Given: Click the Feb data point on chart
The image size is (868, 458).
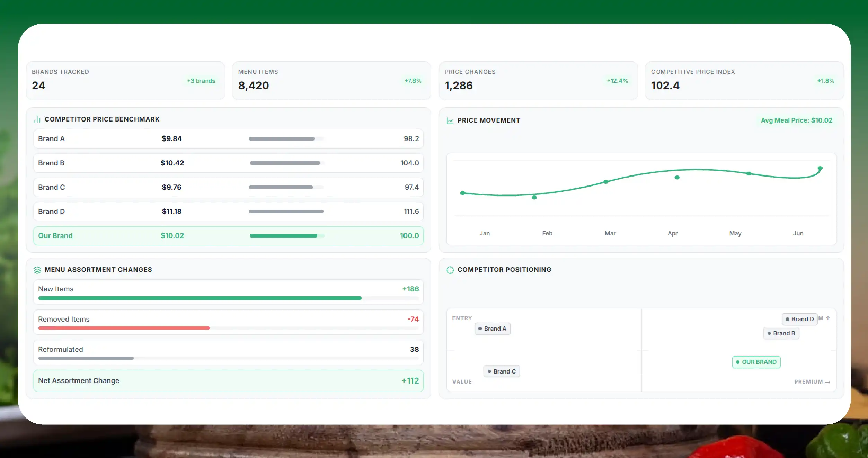Looking at the screenshot, I should point(534,197).
